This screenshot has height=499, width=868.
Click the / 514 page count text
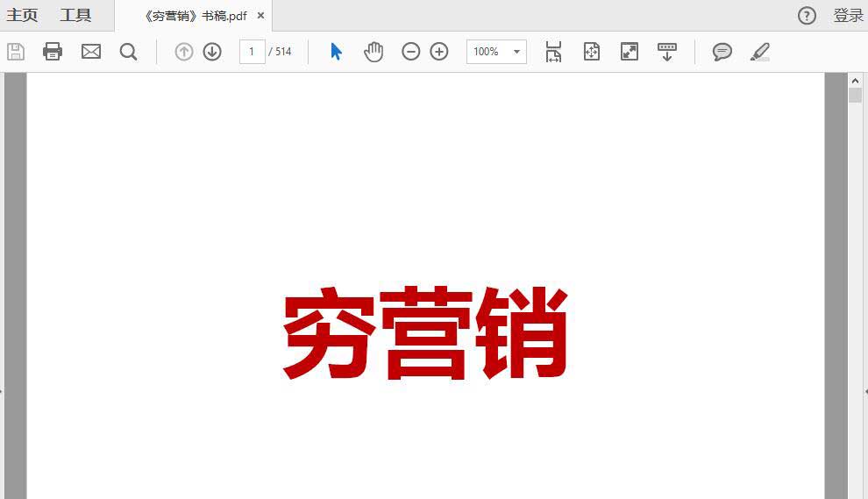[280, 52]
